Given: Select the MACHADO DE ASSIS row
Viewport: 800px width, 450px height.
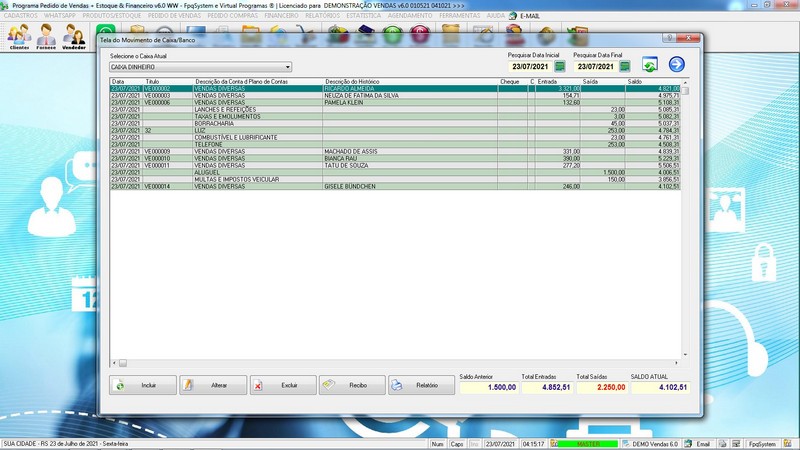Looking at the screenshot, I should 395,152.
